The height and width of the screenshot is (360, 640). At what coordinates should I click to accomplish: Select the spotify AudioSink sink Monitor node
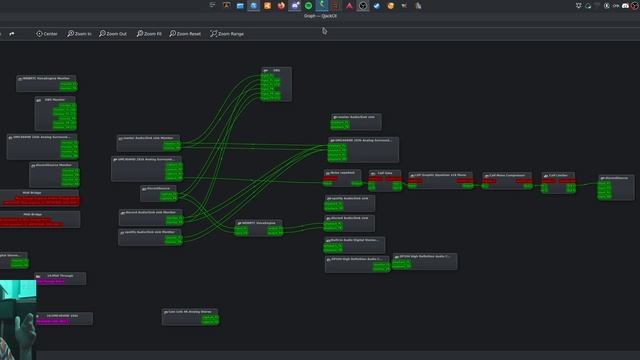[x=150, y=237]
